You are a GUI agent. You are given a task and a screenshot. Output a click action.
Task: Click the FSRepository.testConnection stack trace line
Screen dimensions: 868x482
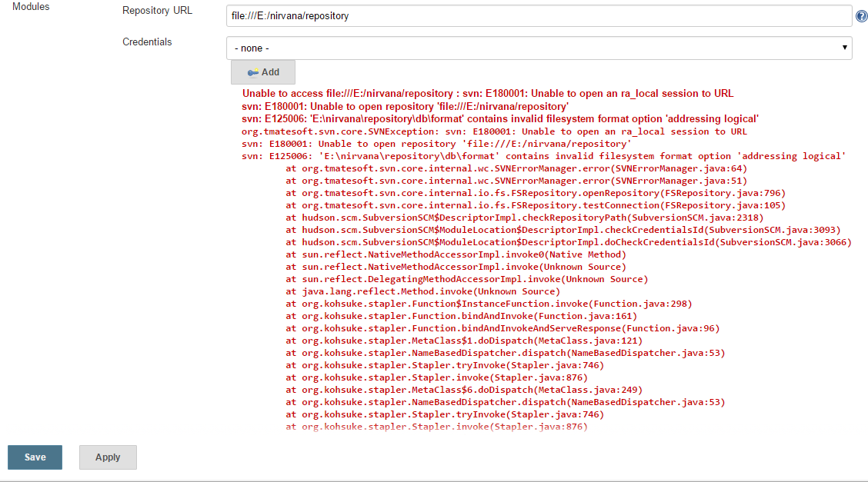coord(536,205)
